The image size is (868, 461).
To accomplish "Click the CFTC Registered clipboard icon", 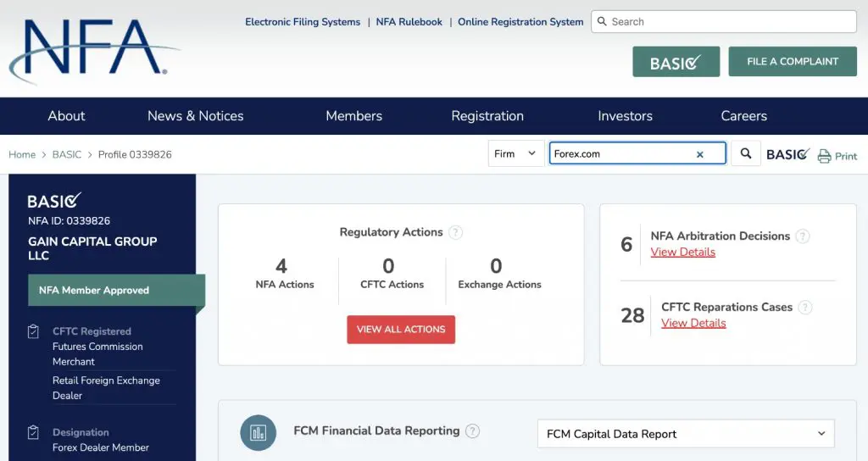I will 33,331.
